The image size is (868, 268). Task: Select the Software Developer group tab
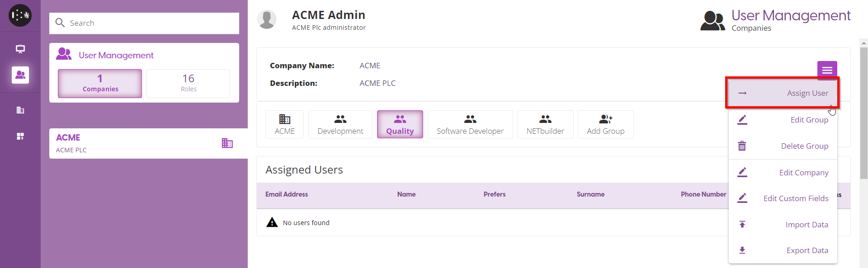470,124
